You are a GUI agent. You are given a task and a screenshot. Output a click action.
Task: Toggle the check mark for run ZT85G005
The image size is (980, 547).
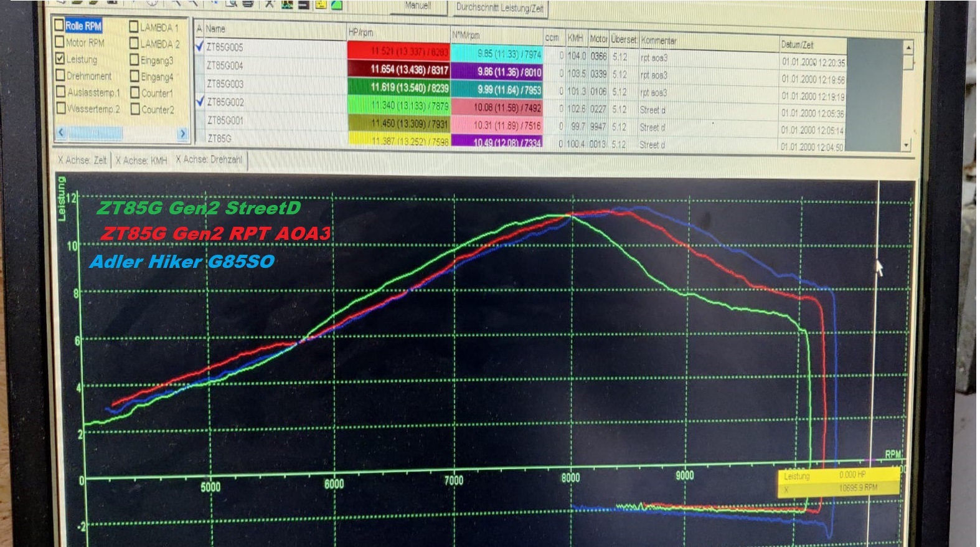200,46
